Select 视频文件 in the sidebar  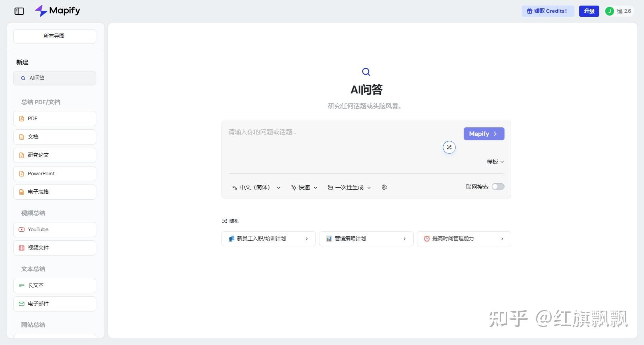pos(55,248)
